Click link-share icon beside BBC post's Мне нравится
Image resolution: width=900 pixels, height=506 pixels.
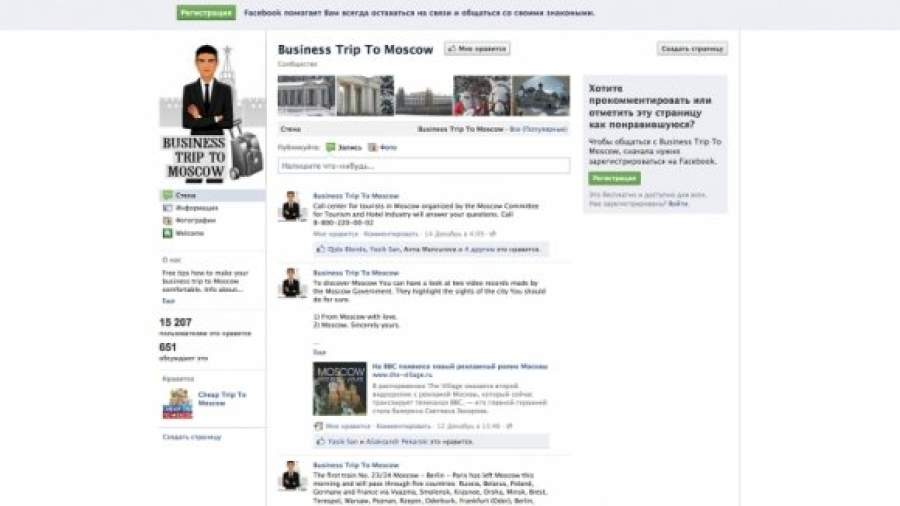pyautogui.click(x=319, y=426)
